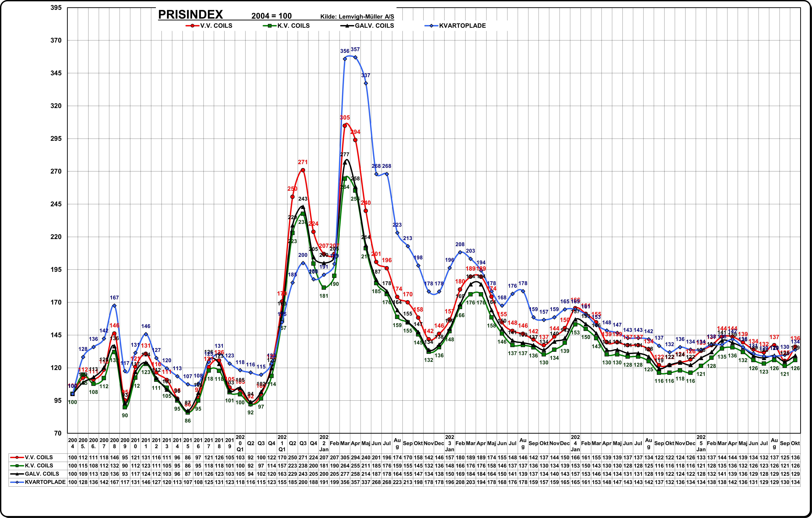
Task: Select the 70 label on the vertical axis
Action: point(58,433)
